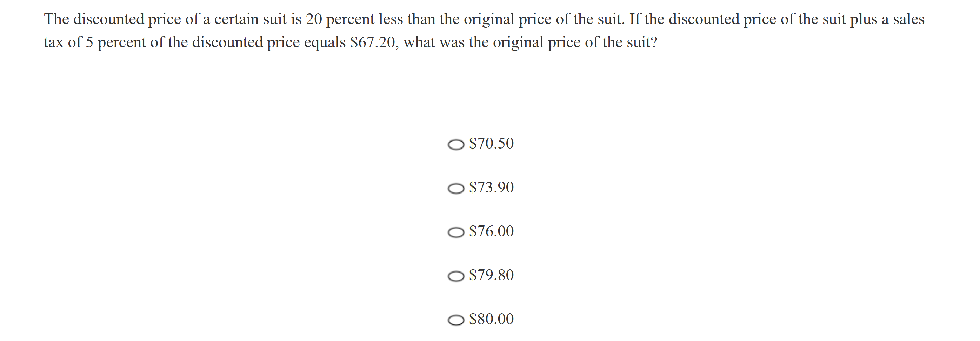Click the "$80.00" answer label text

click(x=491, y=319)
